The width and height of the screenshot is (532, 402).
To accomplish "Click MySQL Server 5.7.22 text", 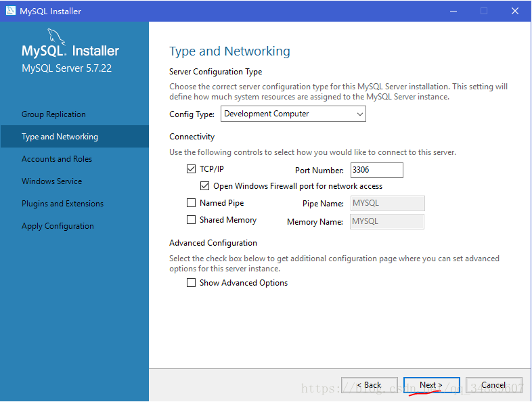I will [x=66, y=68].
